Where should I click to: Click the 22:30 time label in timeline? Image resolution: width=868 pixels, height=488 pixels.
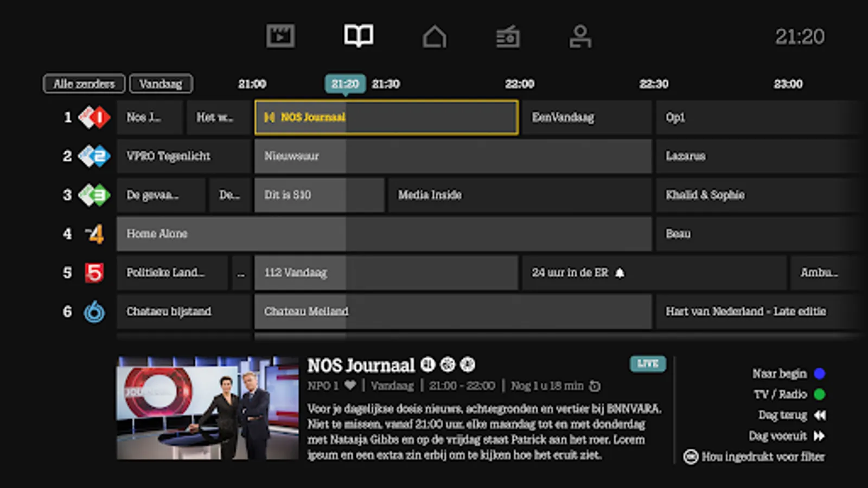tap(654, 84)
